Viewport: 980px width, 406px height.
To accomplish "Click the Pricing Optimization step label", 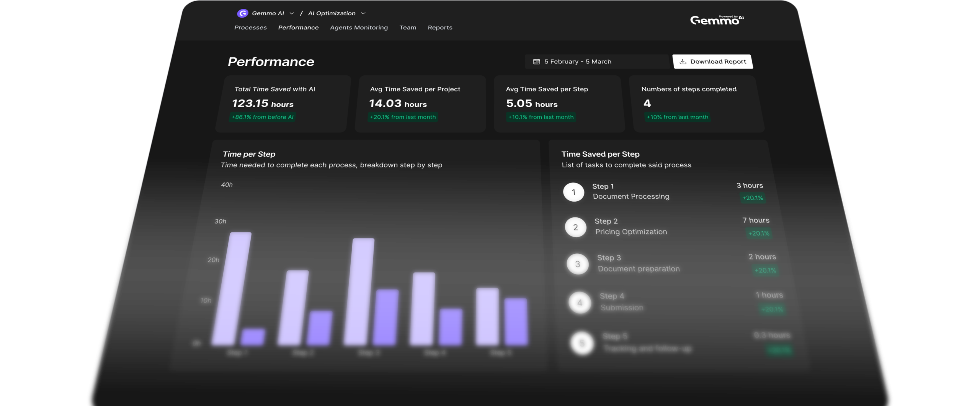I will coord(631,232).
